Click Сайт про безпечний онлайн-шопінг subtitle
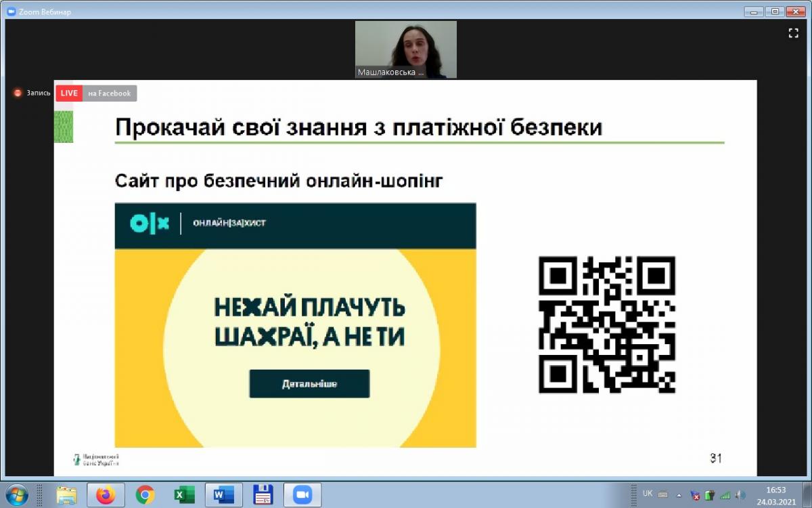 tap(279, 181)
